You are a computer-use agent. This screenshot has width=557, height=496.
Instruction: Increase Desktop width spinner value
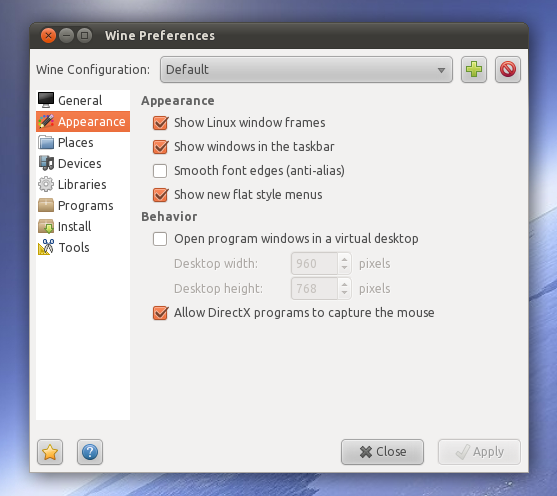344,259
